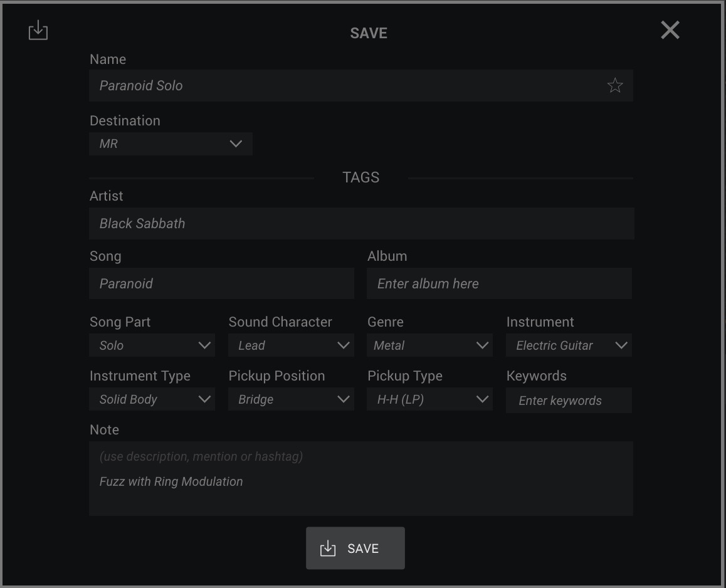
Task: Click the Keywords label
Action: click(x=536, y=376)
